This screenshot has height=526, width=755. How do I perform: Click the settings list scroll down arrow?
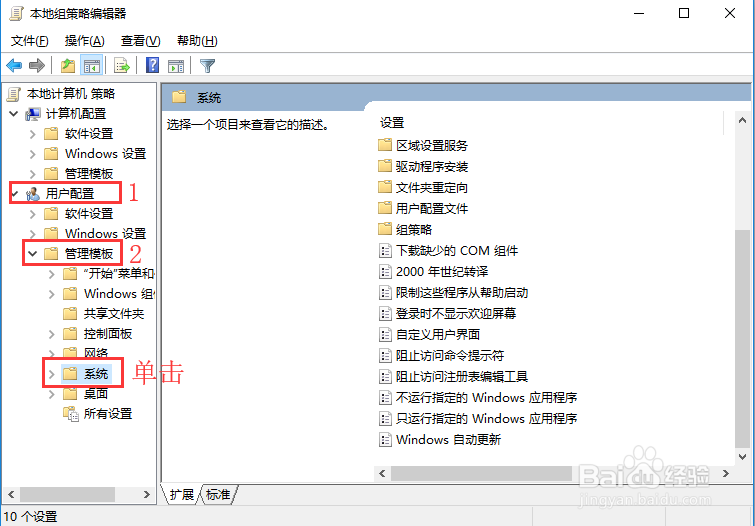click(742, 456)
